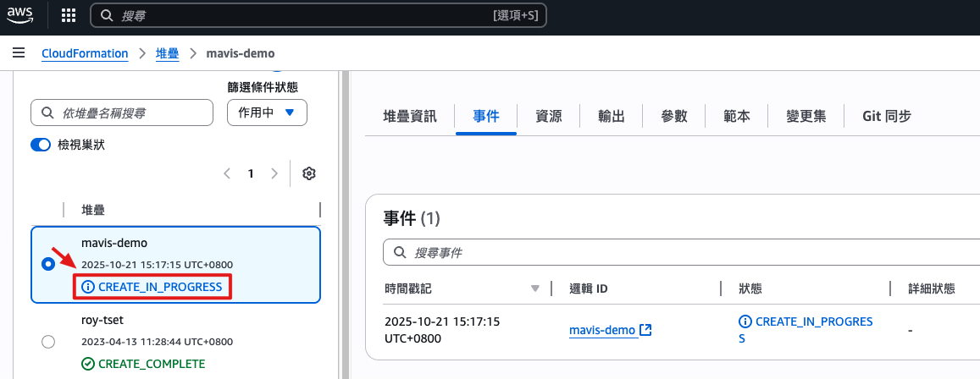The height and width of the screenshot is (379, 980).
Task: Open the hamburger navigation menu
Action: pyautogui.click(x=19, y=53)
